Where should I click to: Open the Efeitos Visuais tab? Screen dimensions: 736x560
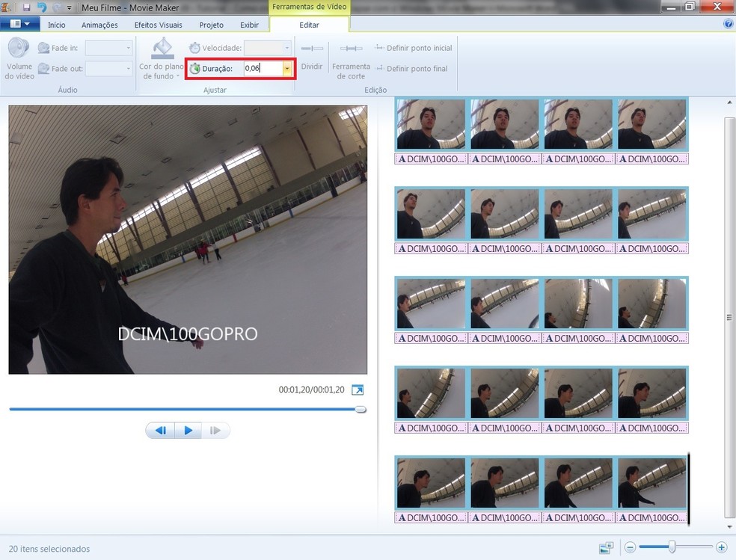point(158,25)
